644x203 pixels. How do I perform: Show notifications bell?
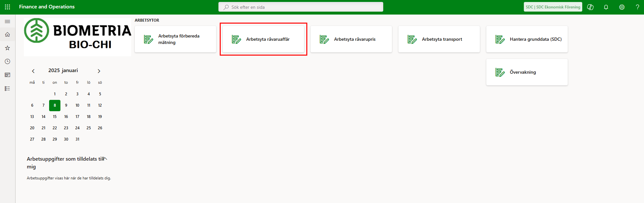(606, 7)
